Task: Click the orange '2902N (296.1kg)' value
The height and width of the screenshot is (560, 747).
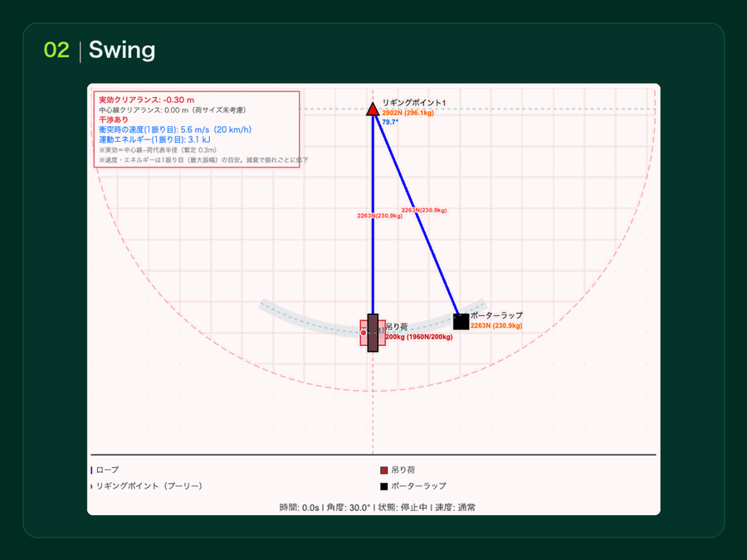Action: tap(408, 114)
